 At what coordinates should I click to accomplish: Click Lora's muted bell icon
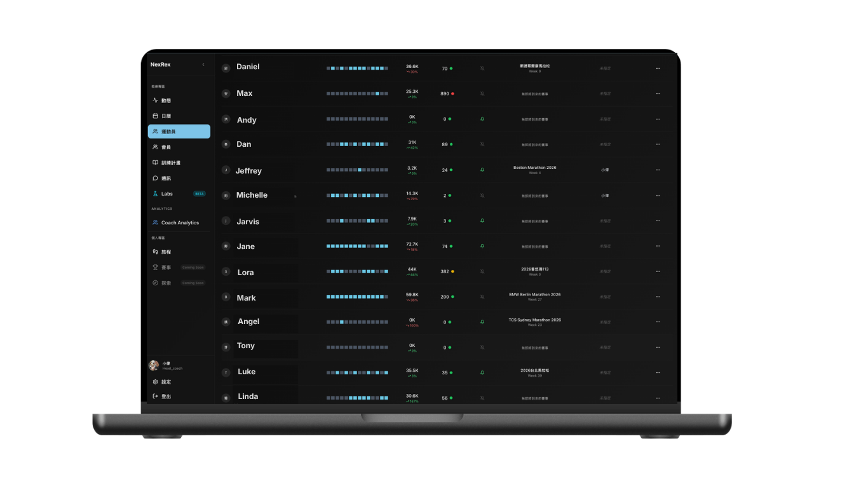pyautogui.click(x=482, y=271)
